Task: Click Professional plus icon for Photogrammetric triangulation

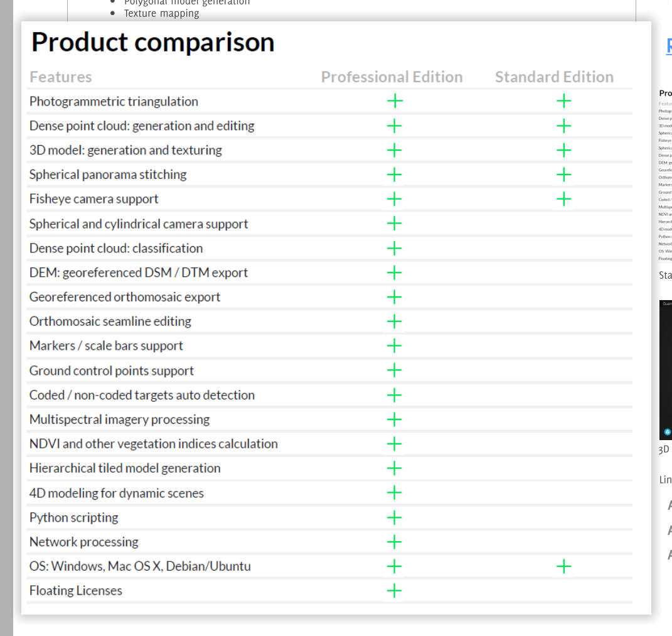Action: (x=394, y=101)
